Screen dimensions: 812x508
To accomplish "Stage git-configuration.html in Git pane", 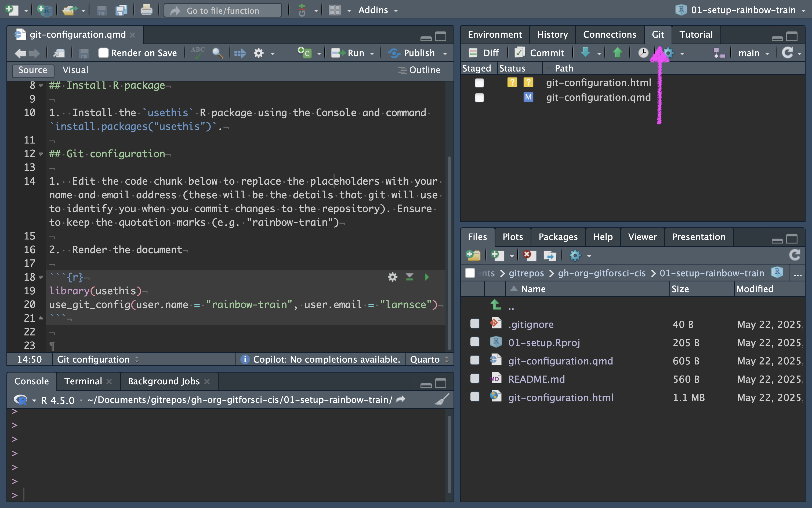I will click(480, 83).
